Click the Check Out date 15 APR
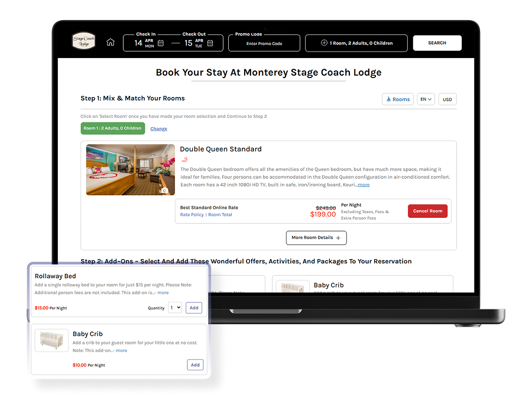The image size is (532, 397). click(x=194, y=43)
